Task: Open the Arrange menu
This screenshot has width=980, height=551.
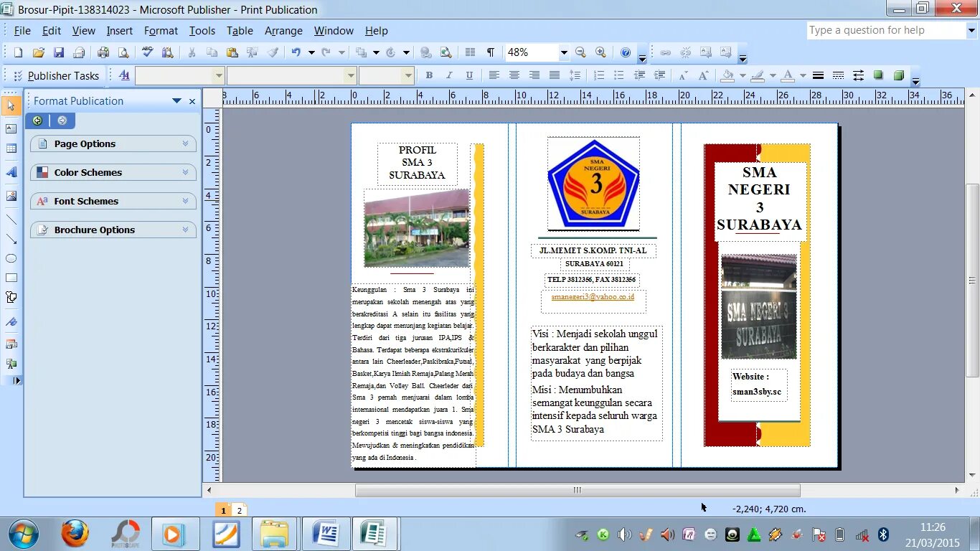Action: pyautogui.click(x=283, y=31)
